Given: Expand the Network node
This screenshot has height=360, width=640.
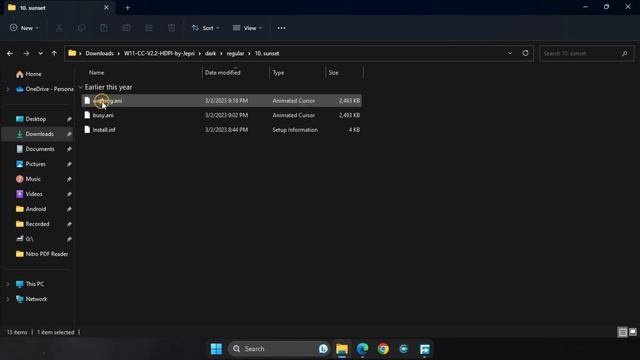Looking at the screenshot, I should 8,299.
